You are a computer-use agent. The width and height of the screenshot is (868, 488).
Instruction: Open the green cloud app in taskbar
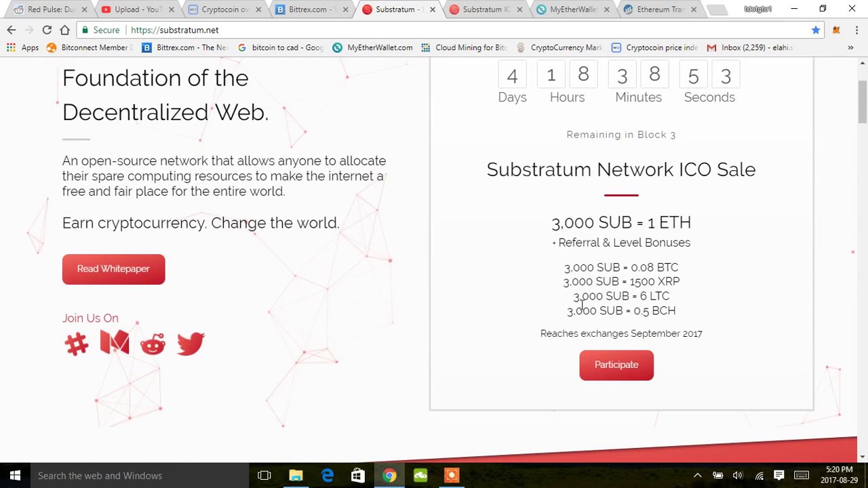click(x=420, y=476)
